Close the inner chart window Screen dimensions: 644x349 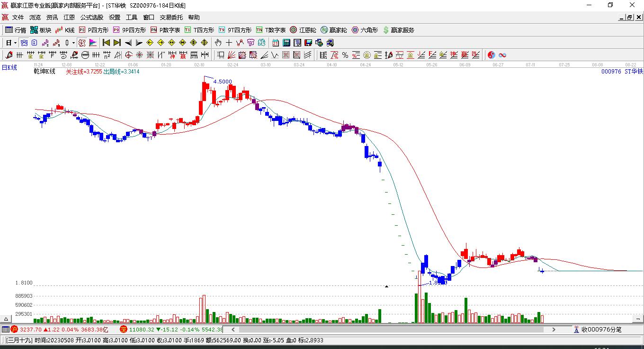[x=638, y=18]
